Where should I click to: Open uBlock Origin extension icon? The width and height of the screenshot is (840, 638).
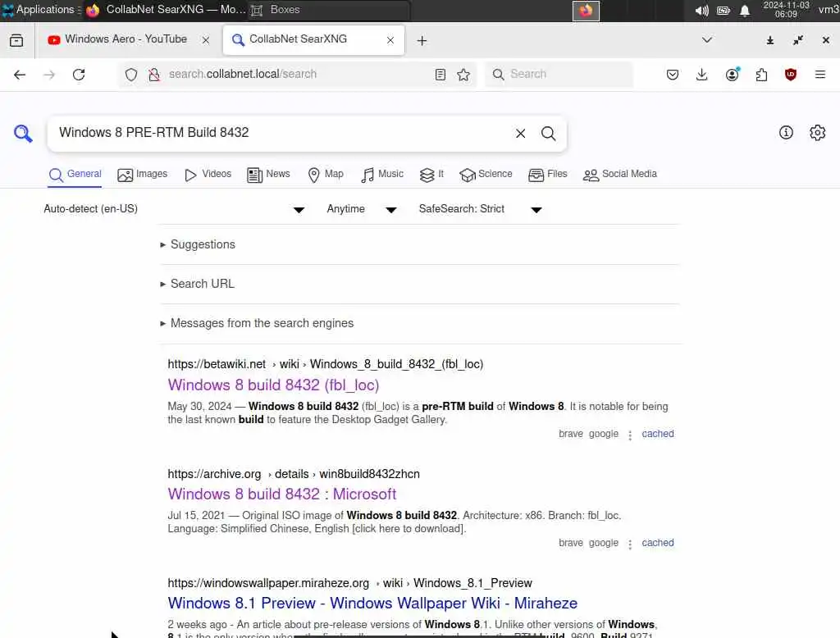coord(790,75)
